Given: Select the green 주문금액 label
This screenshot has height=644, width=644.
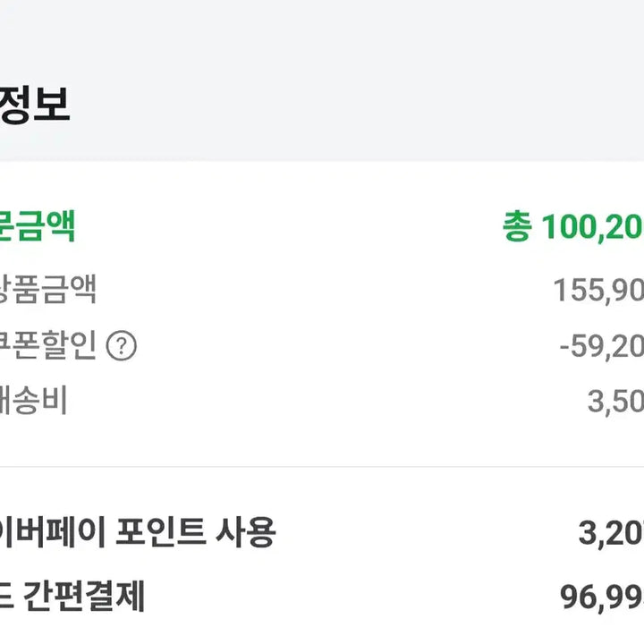Looking at the screenshot, I should (x=38, y=226).
